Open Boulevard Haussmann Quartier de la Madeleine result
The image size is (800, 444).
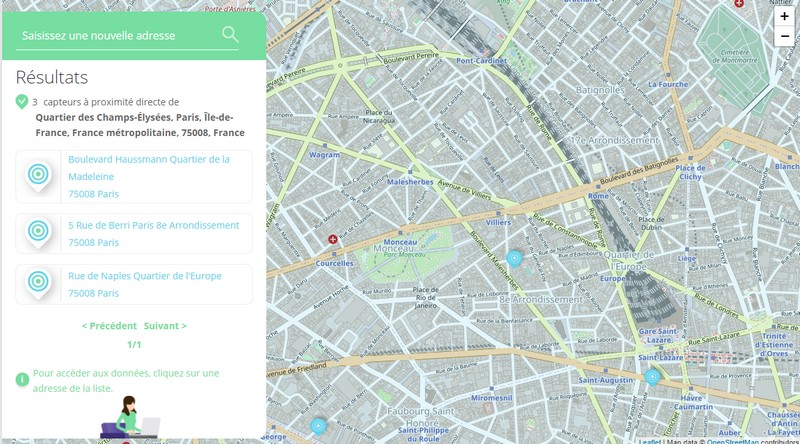[134, 177]
